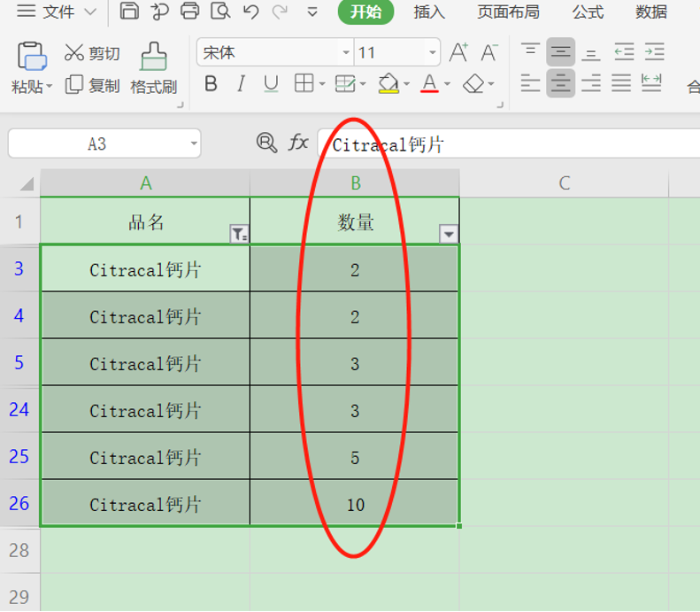Image resolution: width=700 pixels, height=612 pixels.
Task: Expand quick access toolbar customization arrow
Action: 312,12
